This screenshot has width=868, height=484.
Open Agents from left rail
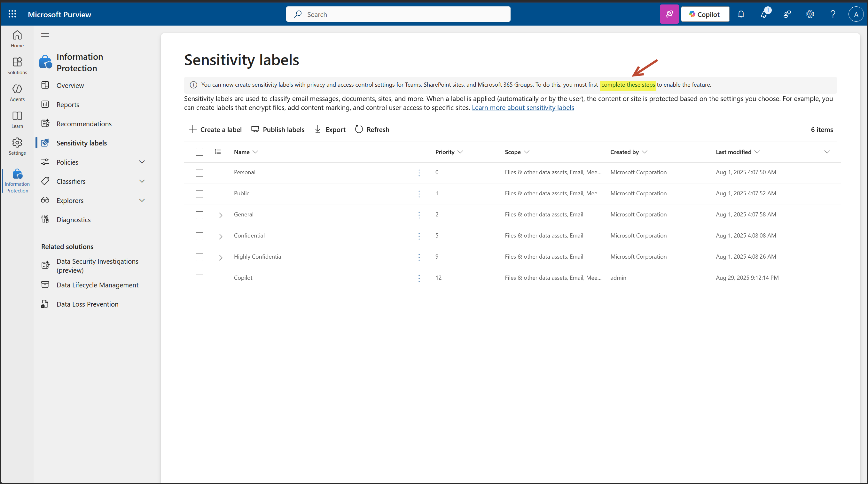point(17,92)
